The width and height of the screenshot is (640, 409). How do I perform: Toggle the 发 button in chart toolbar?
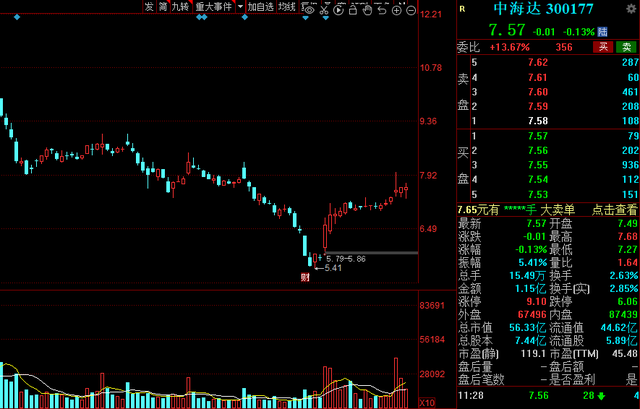[x=149, y=7]
